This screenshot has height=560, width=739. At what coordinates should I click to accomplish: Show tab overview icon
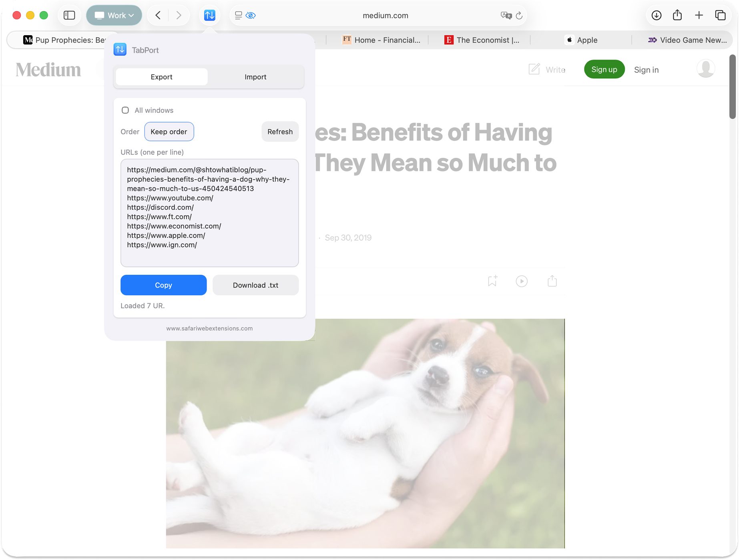coord(720,15)
